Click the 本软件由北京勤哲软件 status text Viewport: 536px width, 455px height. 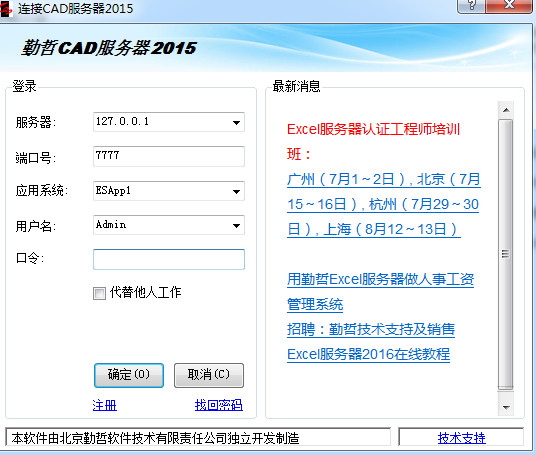155,438
